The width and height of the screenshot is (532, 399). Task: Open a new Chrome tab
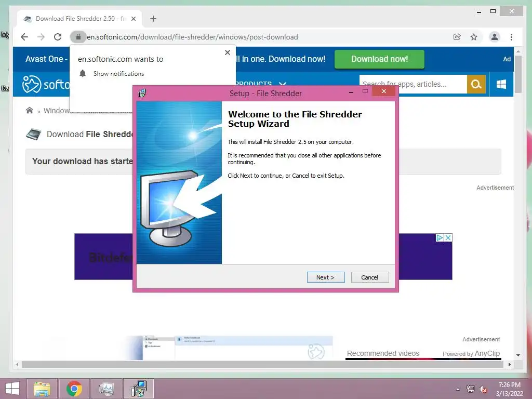[x=153, y=19]
